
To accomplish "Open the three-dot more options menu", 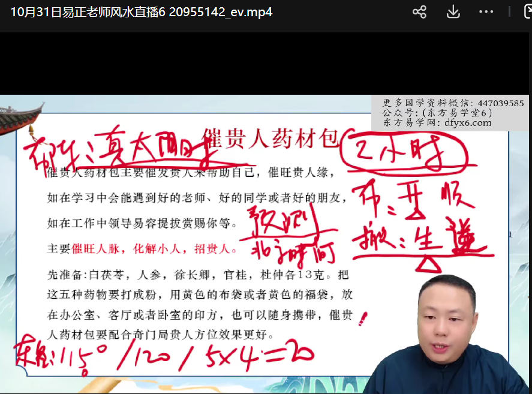I will [x=487, y=12].
